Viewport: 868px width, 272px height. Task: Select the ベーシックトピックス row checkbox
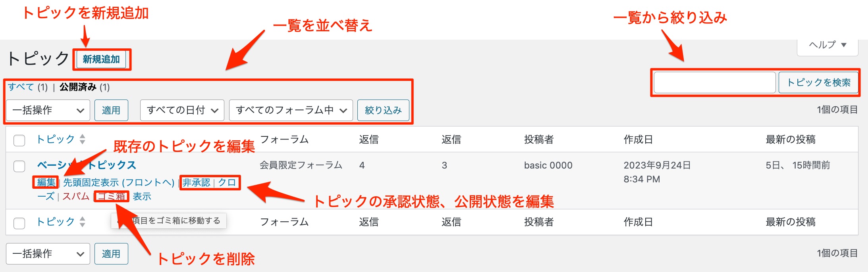click(19, 166)
